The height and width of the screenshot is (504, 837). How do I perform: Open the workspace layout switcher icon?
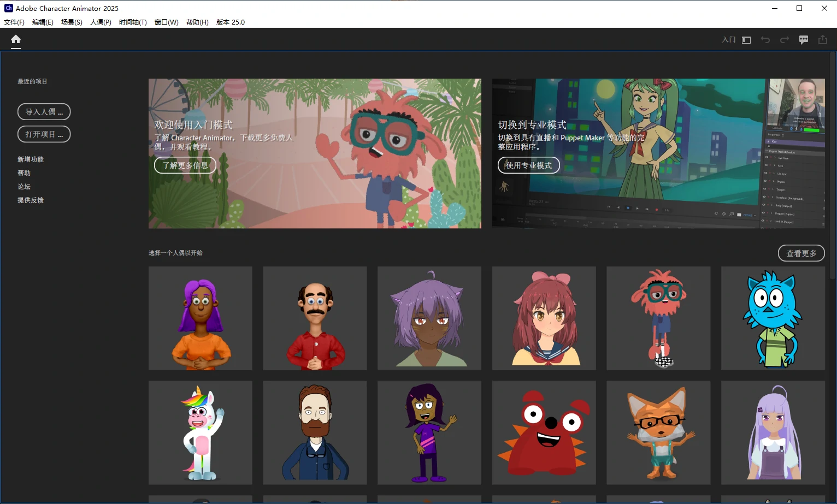pos(746,39)
